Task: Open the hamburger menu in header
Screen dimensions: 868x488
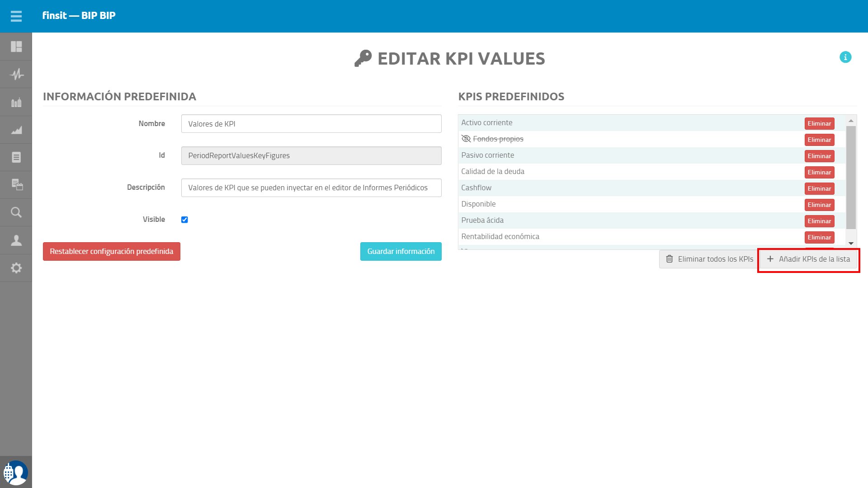Action: [x=16, y=16]
